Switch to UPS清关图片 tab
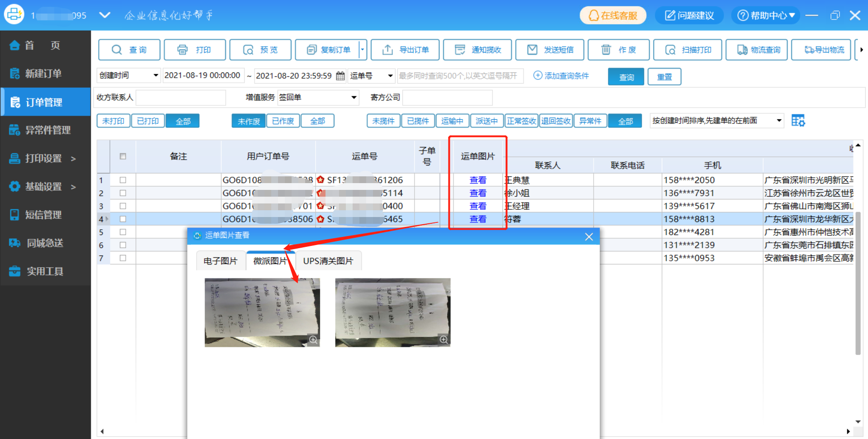The height and width of the screenshot is (439, 868). [x=328, y=261]
